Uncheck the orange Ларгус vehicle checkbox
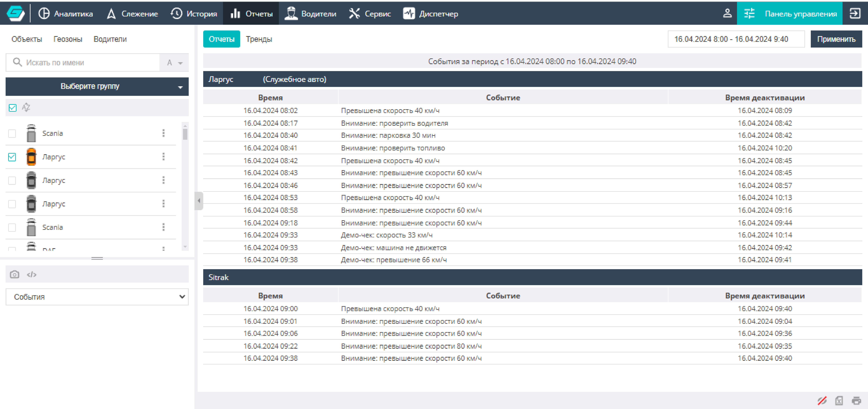Screen dimensions: 868x409 coord(12,157)
